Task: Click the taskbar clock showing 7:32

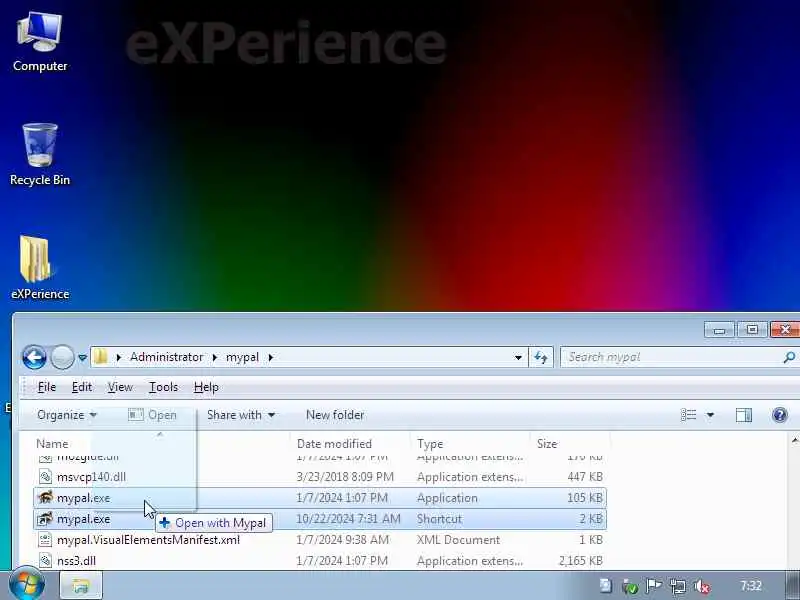Action: pyautogui.click(x=751, y=586)
